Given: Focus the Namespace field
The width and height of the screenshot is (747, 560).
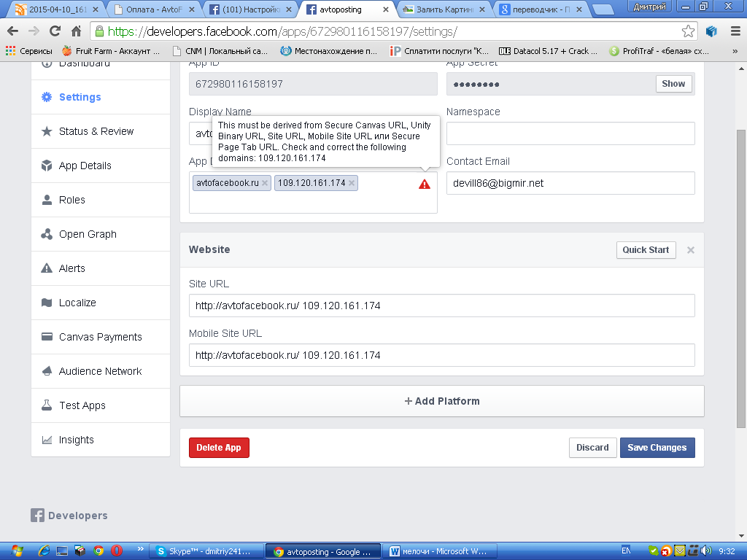Looking at the screenshot, I should click(x=570, y=134).
